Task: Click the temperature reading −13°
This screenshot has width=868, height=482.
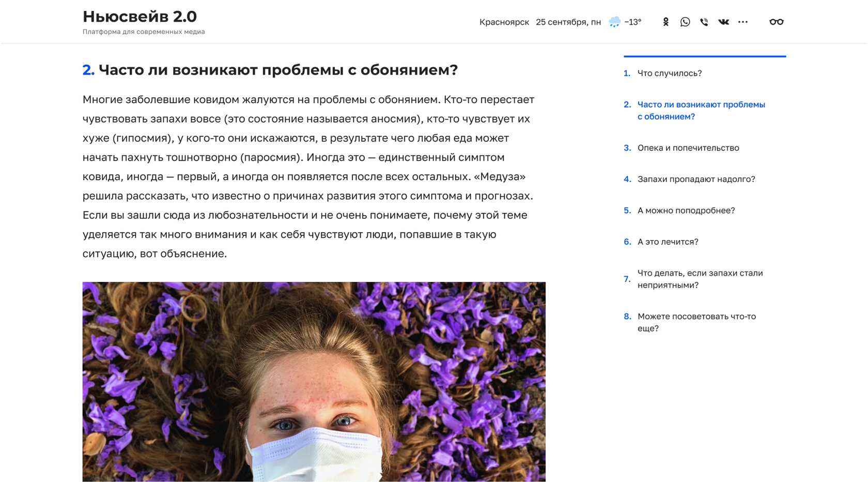Action: pyautogui.click(x=633, y=22)
